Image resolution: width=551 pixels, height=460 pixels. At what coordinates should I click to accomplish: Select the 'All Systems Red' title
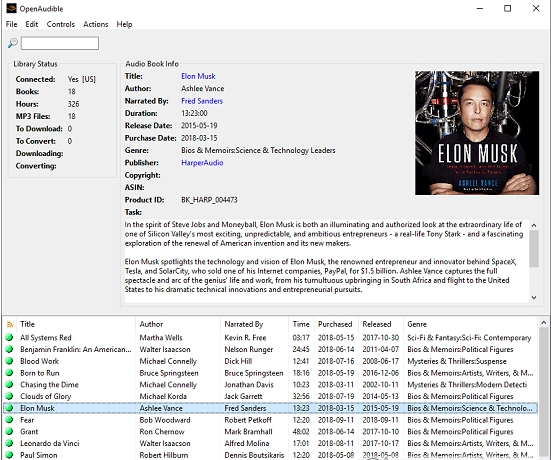pyautogui.click(x=46, y=338)
